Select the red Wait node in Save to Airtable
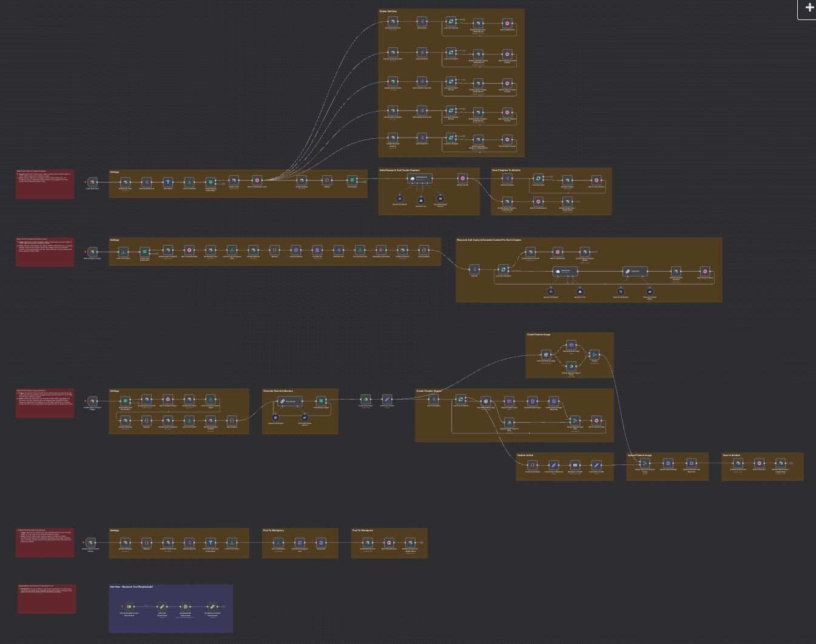 (759, 463)
